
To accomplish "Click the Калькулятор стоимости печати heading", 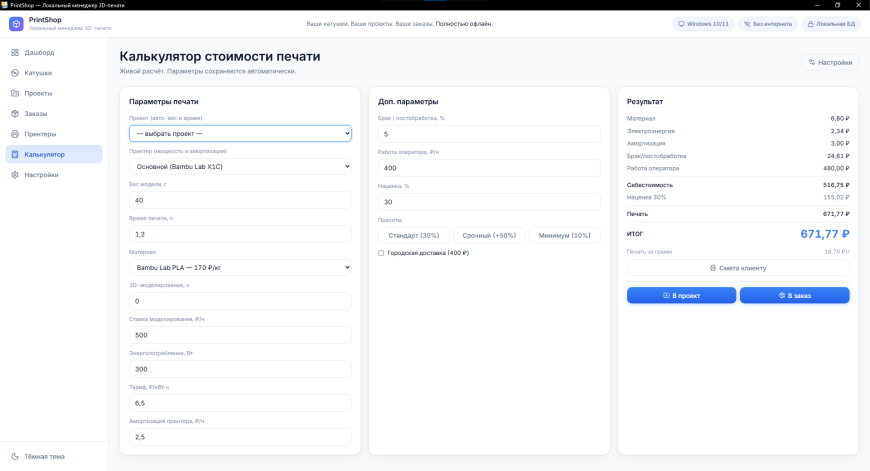I will 220,56.
